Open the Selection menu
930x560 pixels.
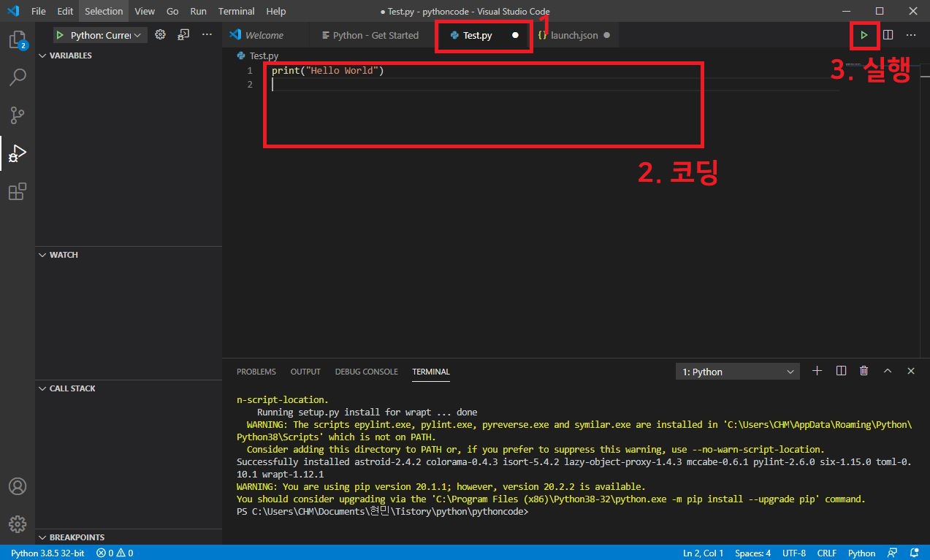pyautogui.click(x=104, y=11)
